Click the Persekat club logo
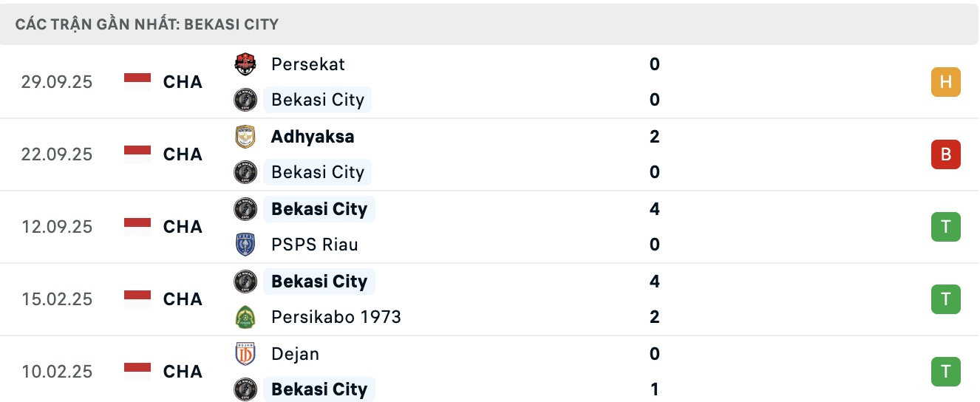 click(245, 64)
